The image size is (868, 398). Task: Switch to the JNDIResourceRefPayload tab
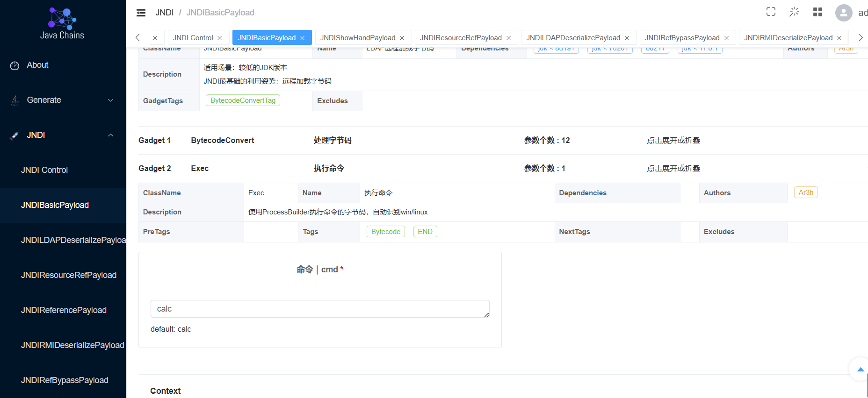(x=461, y=38)
